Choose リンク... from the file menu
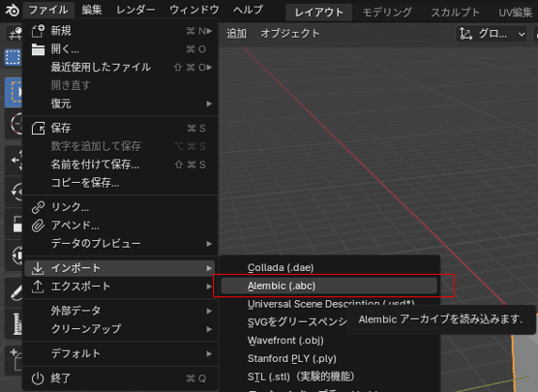This screenshot has height=392, width=538. coord(120,207)
